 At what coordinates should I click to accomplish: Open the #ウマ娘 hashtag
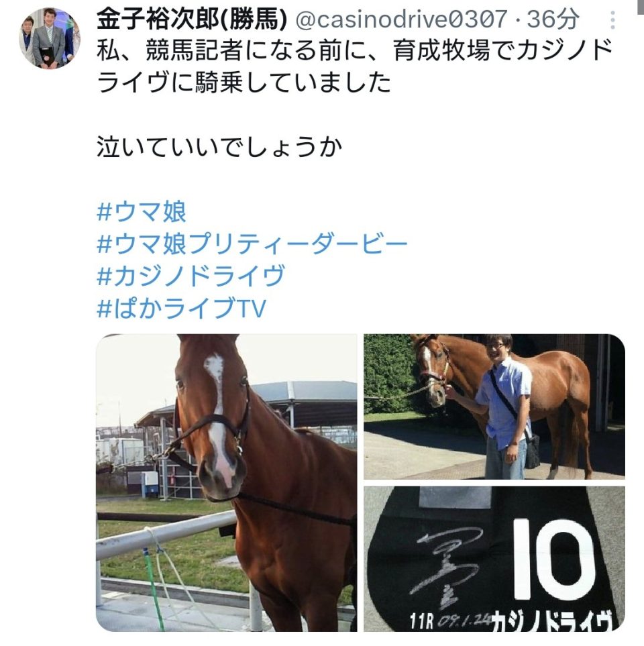point(142,212)
